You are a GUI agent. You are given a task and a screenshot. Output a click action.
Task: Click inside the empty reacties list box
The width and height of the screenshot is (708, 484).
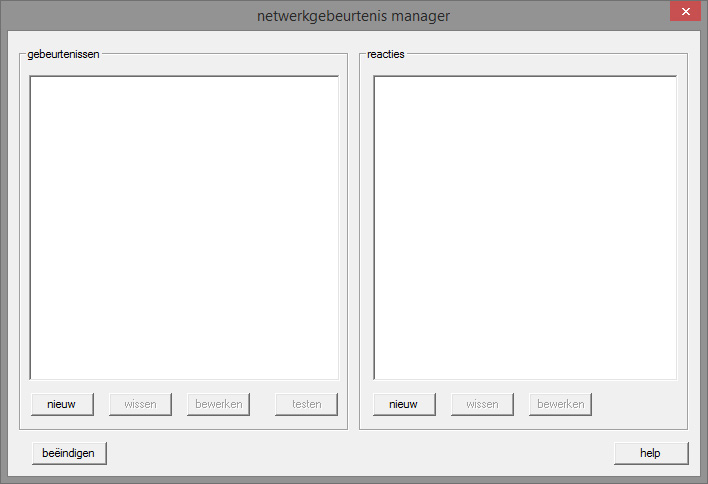coord(525,228)
